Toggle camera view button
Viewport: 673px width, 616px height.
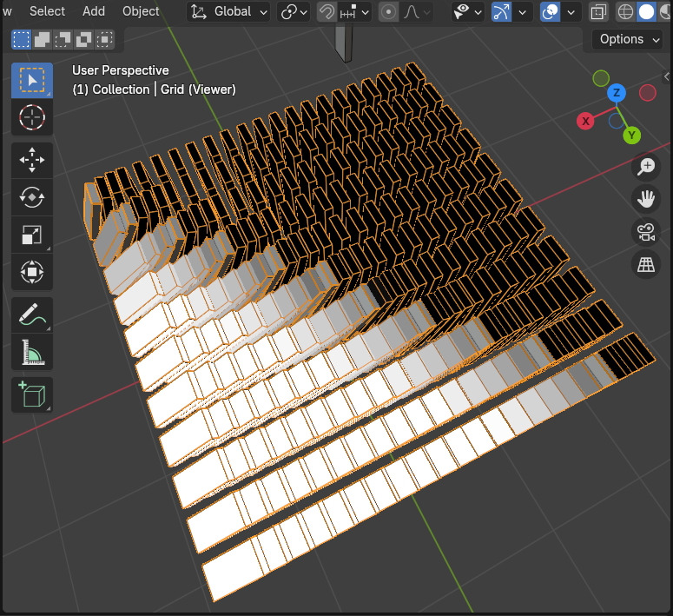pos(646,232)
